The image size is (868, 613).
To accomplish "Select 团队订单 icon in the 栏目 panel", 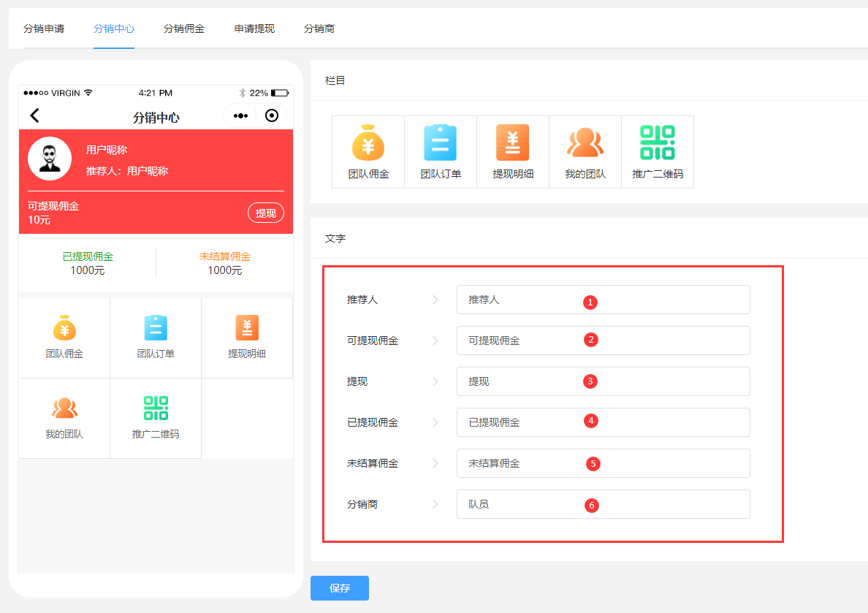I will coord(441,143).
